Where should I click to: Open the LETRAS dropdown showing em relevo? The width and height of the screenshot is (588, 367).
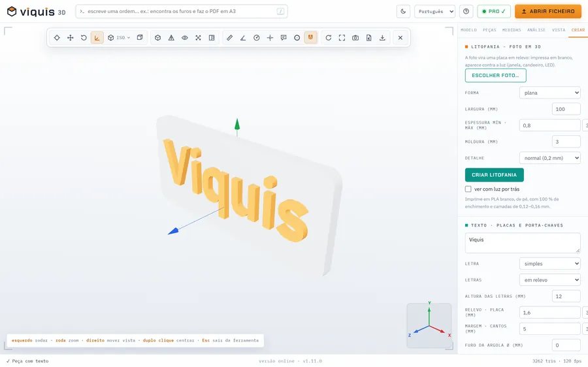tap(549, 279)
